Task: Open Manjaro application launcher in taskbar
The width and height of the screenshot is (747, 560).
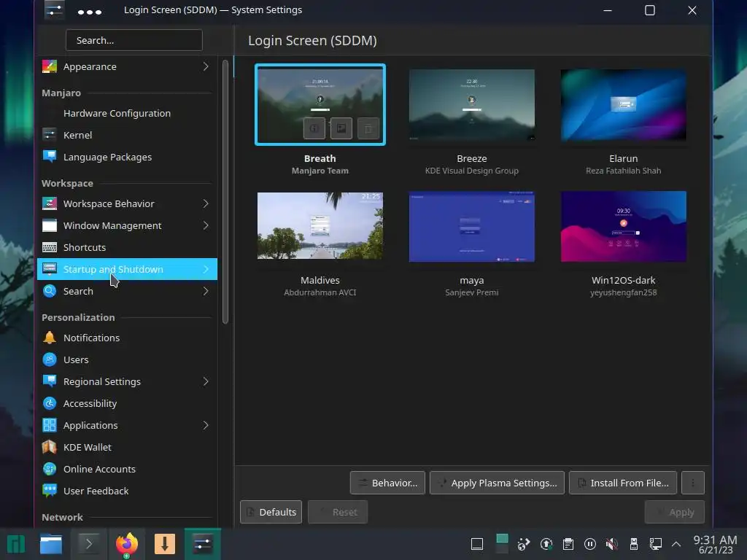Action: coord(16,544)
